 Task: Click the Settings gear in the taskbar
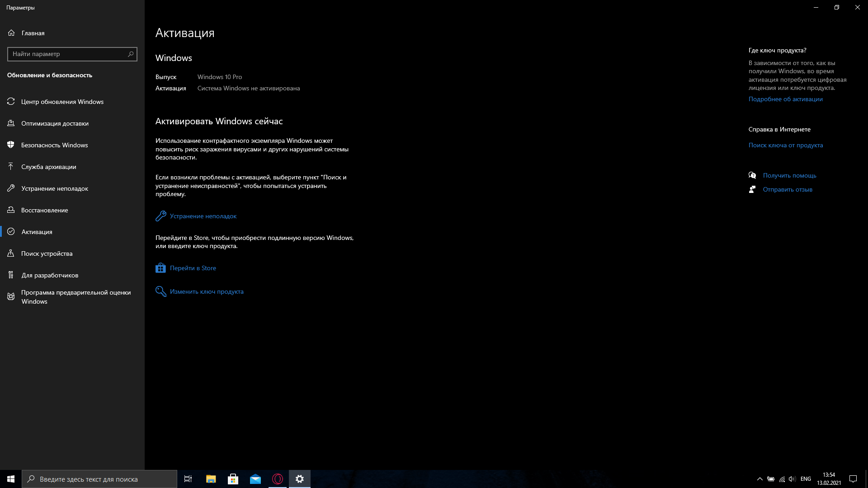[x=300, y=479]
